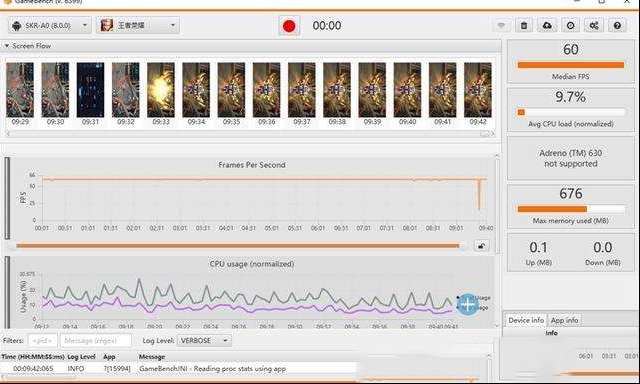
Task: Click the cloud upload icon
Action: pos(547,26)
